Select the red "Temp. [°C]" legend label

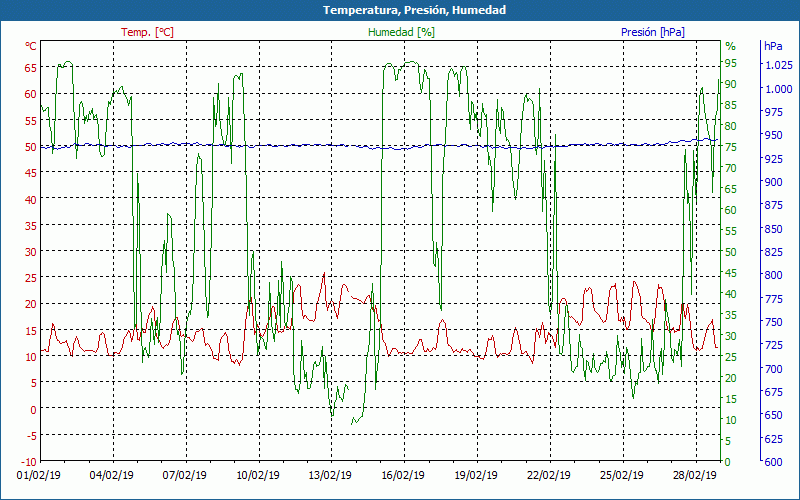point(147,32)
